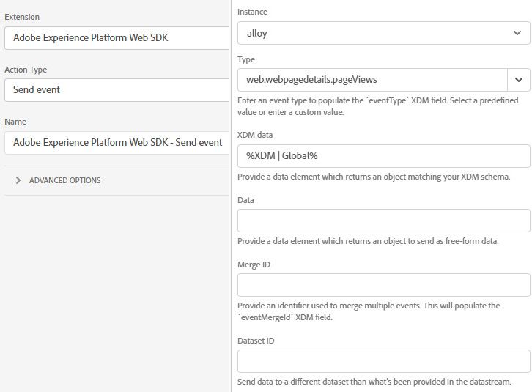Click the help text about free-form data
The image size is (532, 392).
point(368,241)
